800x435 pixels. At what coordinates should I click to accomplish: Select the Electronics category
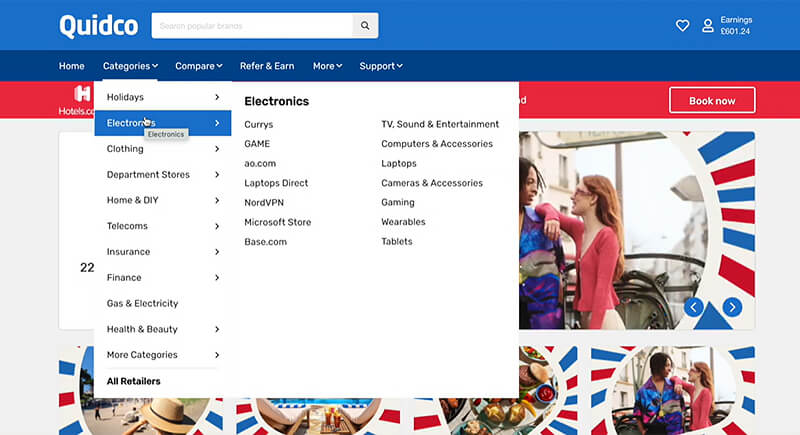point(163,123)
